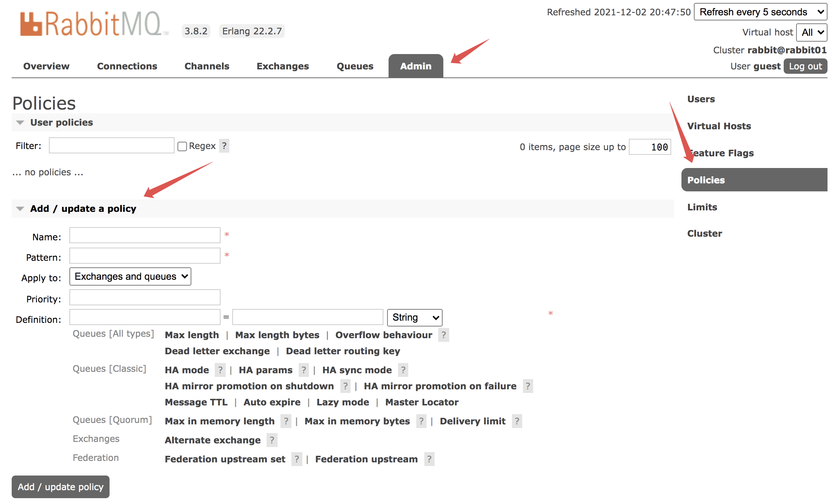
Task: Click the Message TTL definition link
Action: [x=196, y=402]
